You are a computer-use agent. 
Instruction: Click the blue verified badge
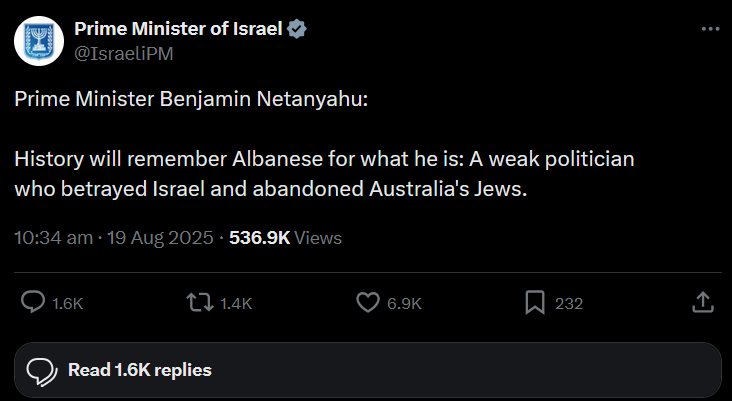(297, 30)
